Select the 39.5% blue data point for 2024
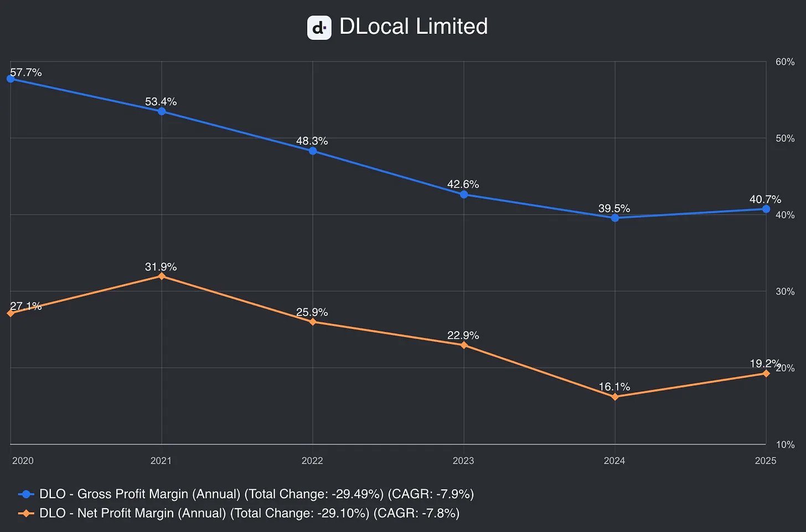This screenshot has height=532, width=806. [x=615, y=218]
